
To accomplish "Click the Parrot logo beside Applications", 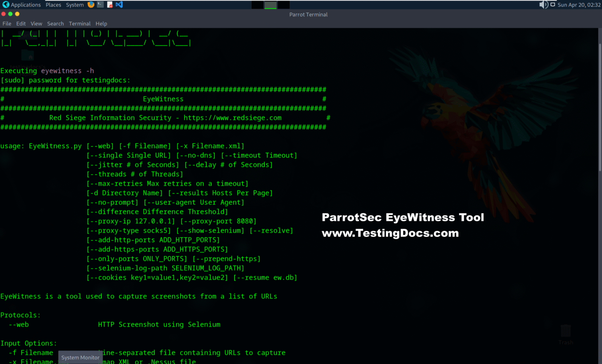I will pos(5,5).
